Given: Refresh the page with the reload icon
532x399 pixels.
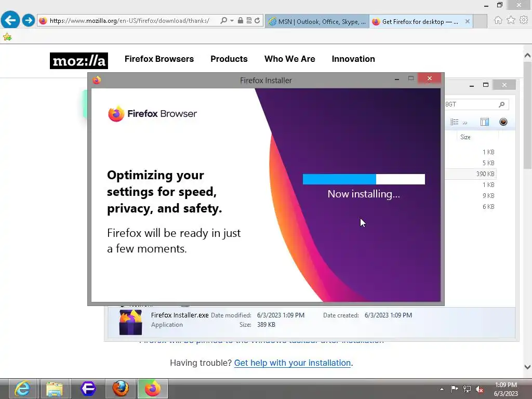Looking at the screenshot, I should pyautogui.click(x=257, y=20).
